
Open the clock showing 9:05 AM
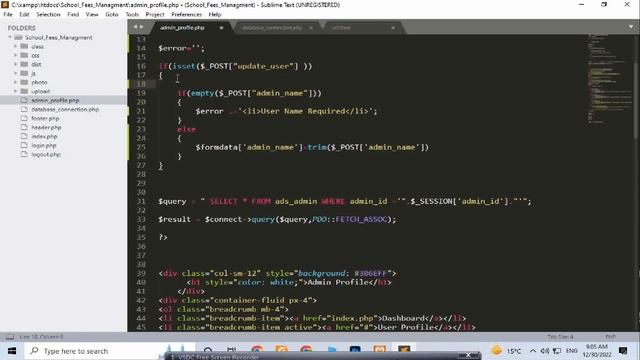point(597,351)
